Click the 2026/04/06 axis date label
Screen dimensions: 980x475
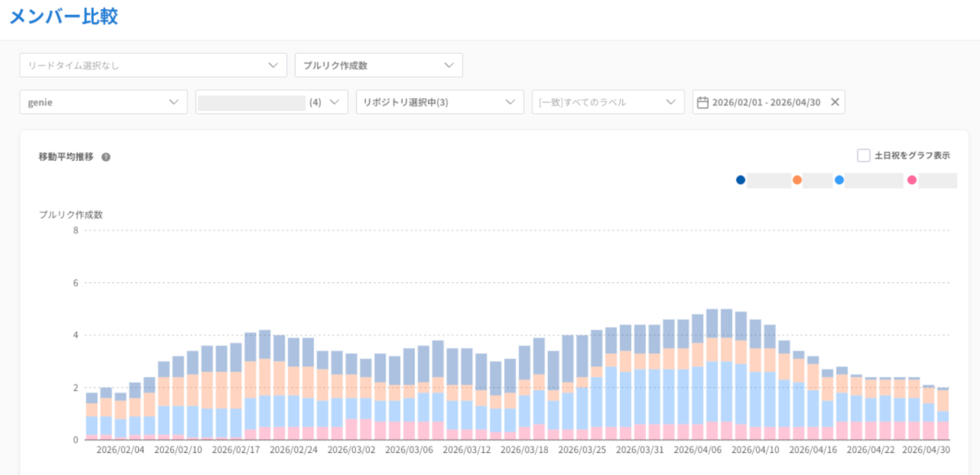(x=698, y=450)
